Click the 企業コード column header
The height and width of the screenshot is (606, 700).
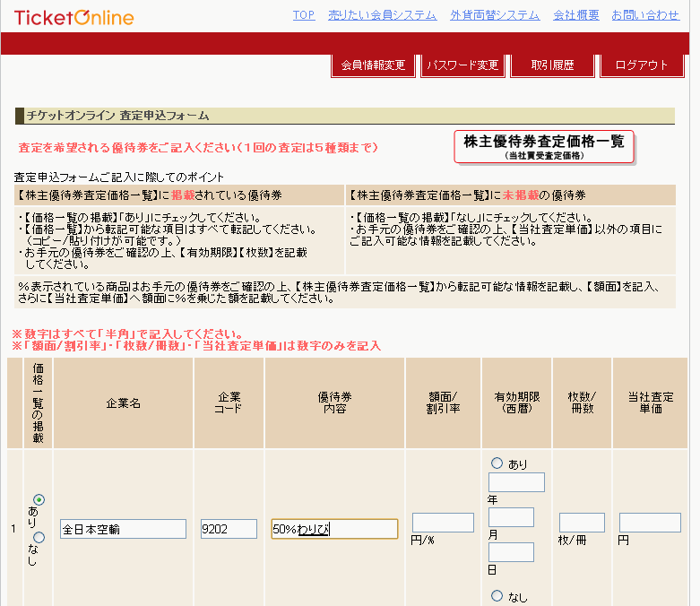click(x=229, y=403)
